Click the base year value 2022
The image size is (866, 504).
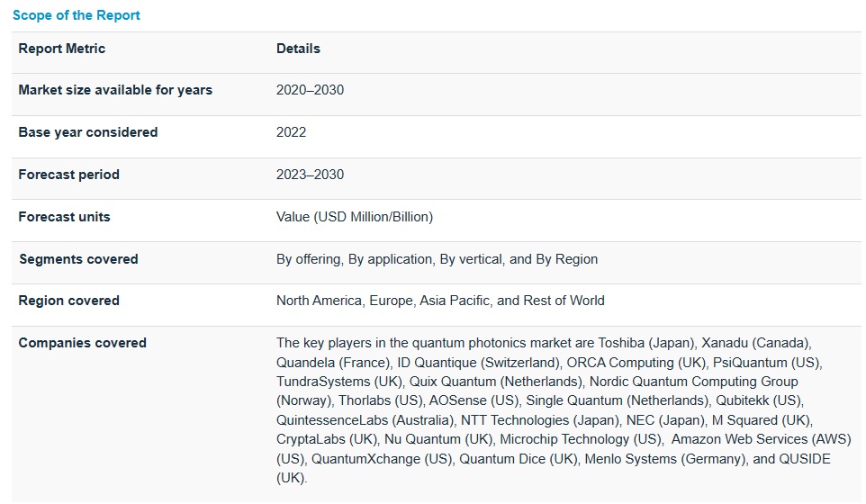click(291, 132)
